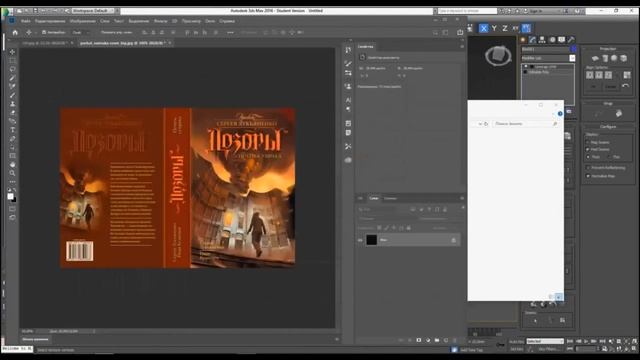
Task: Click the lock icon on the layer row
Action: (x=453, y=240)
